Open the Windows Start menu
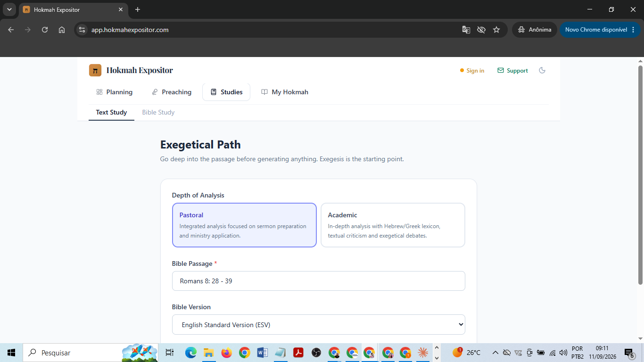 click(x=11, y=353)
